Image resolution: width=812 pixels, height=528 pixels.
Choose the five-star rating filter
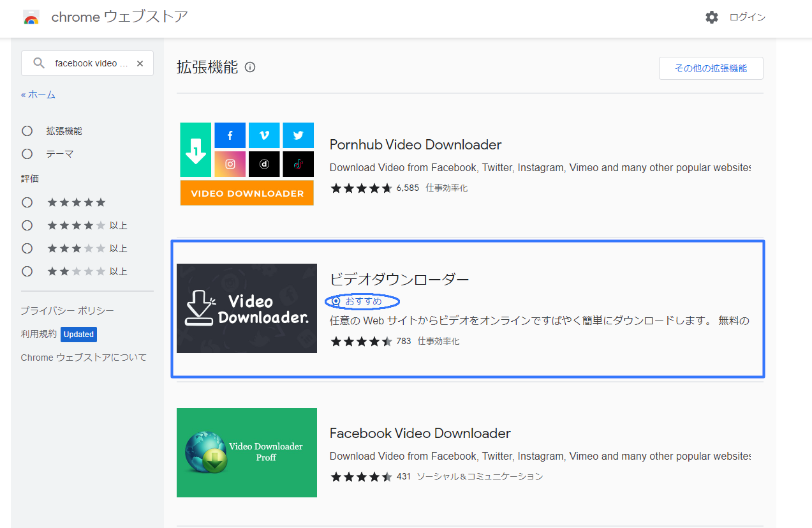pos(27,202)
